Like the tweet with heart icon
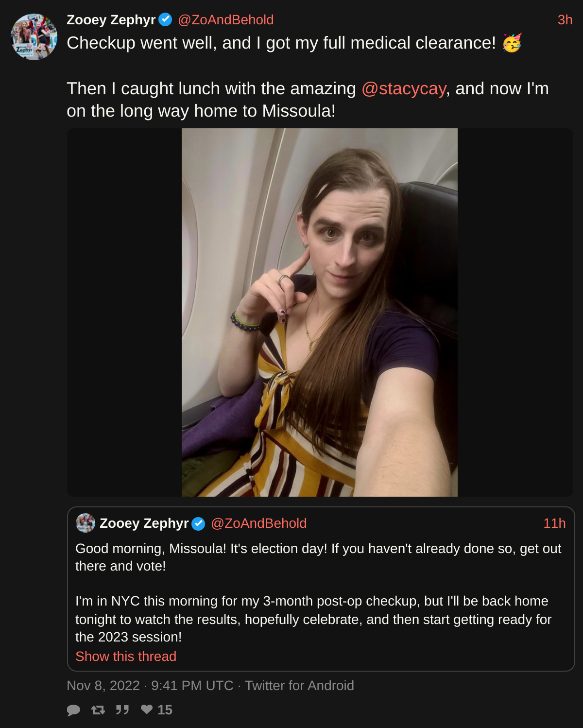583x728 pixels. pyautogui.click(x=147, y=710)
